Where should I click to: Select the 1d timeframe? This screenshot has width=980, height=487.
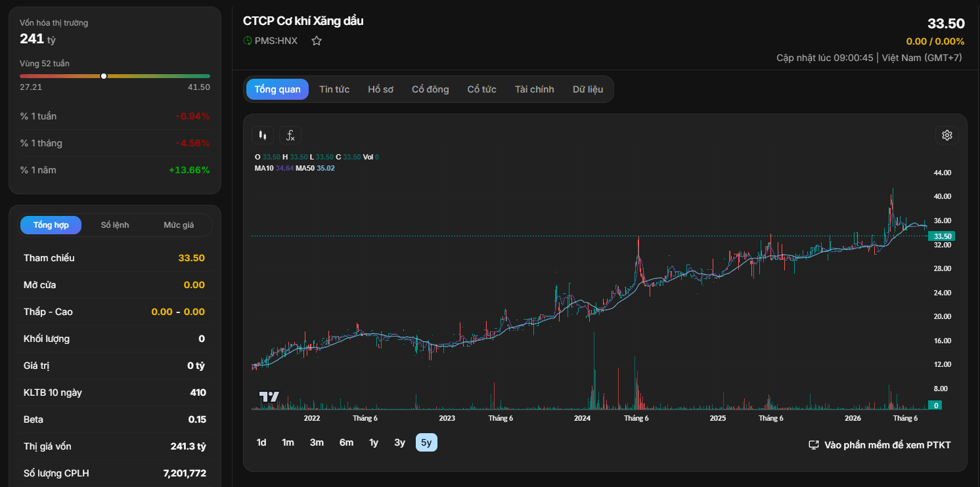(x=261, y=442)
